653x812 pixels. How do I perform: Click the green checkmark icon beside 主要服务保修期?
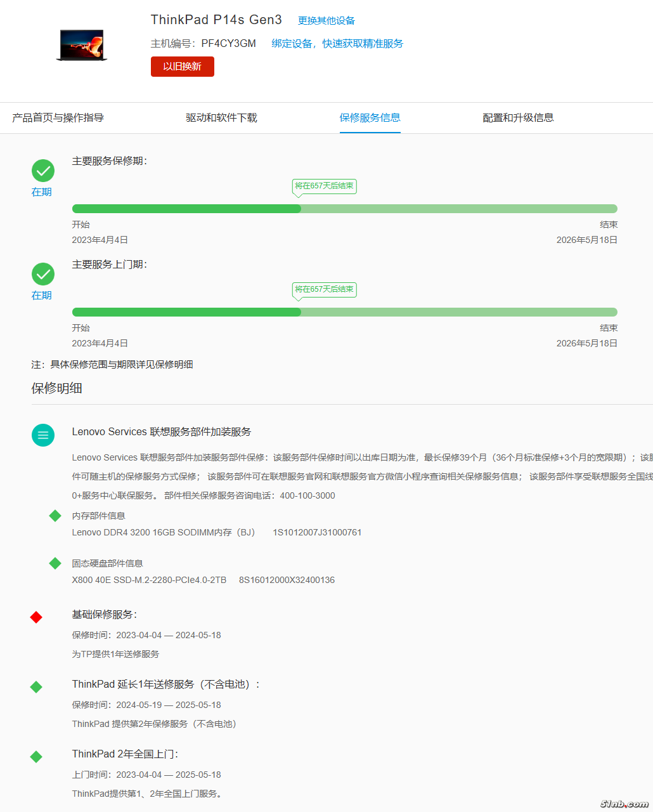tap(43, 171)
